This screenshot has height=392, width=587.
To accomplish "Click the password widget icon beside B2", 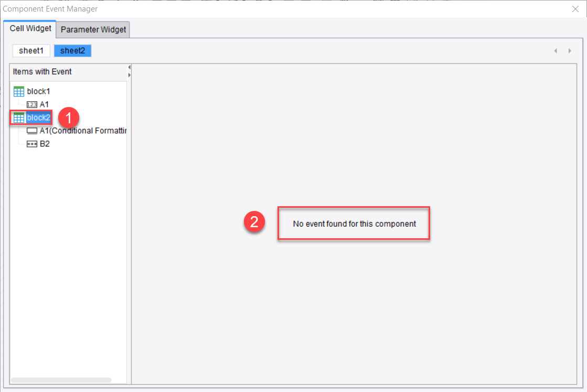I will pyautogui.click(x=32, y=144).
